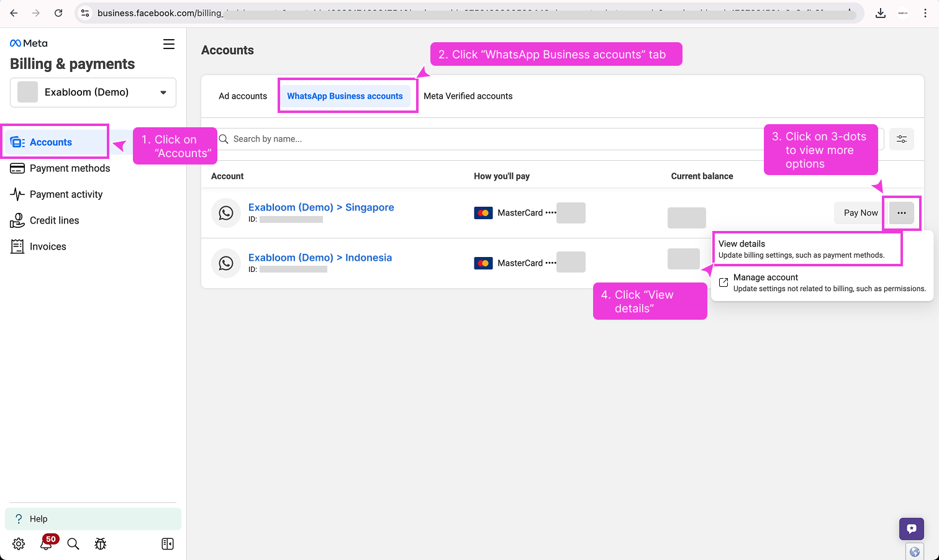The width and height of the screenshot is (939, 560).
Task: Go to Credit lines in sidebar
Action: (x=54, y=220)
